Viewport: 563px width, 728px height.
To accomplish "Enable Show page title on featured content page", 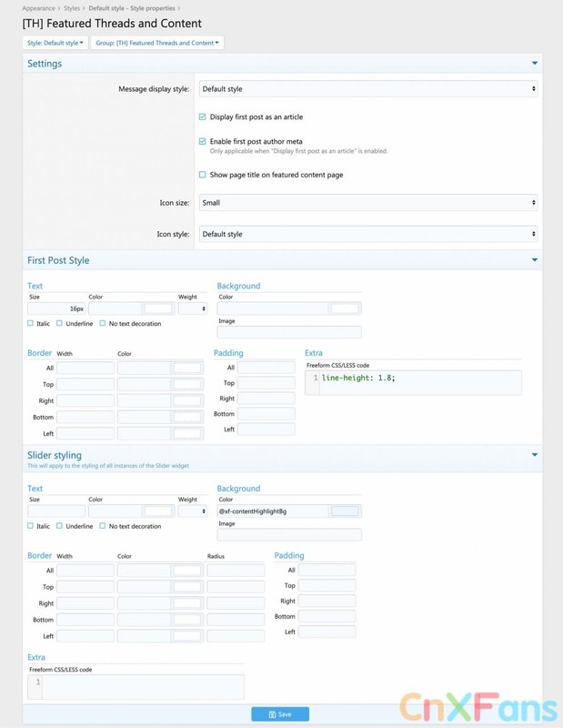I will coord(202,175).
